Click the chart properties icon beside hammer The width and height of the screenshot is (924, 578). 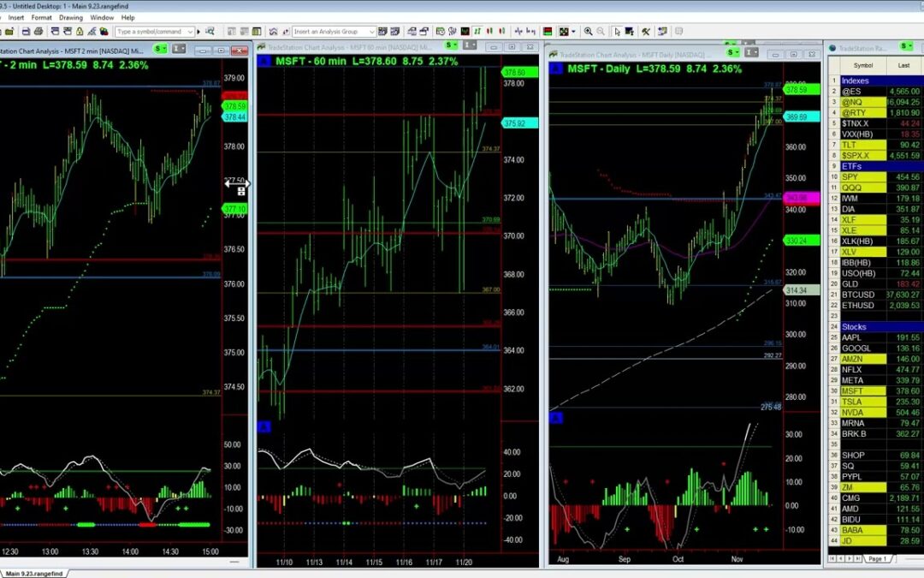tap(662, 32)
